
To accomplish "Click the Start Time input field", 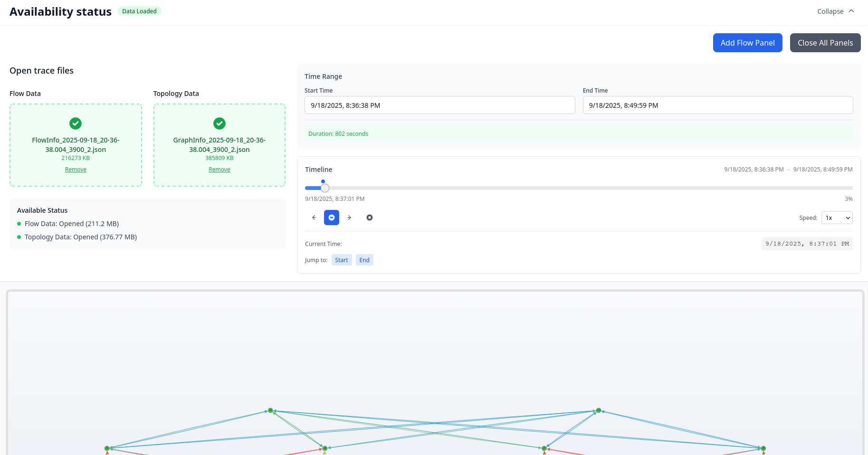I will click(439, 105).
